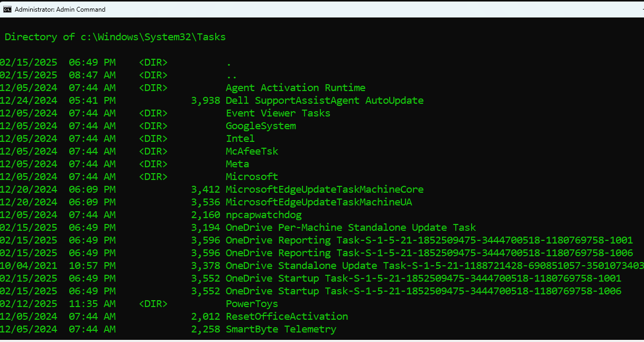Click the 3,412 file size value

coord(205,190)
